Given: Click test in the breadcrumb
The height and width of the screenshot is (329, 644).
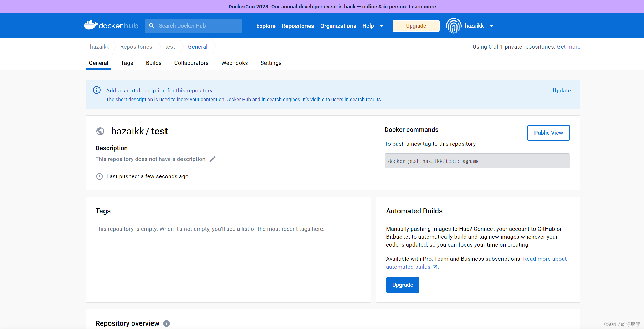Looking at the screenshot, I should [170, 47].
